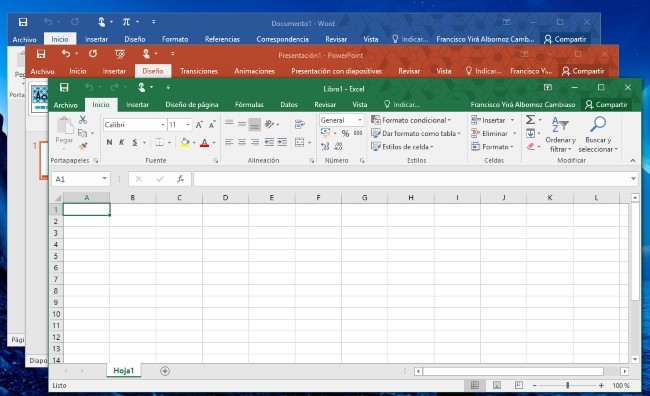The width and height of the screenshot is (650, 396).
Task: Click the new sheet plus button
Action: click(x=165, y=371)
